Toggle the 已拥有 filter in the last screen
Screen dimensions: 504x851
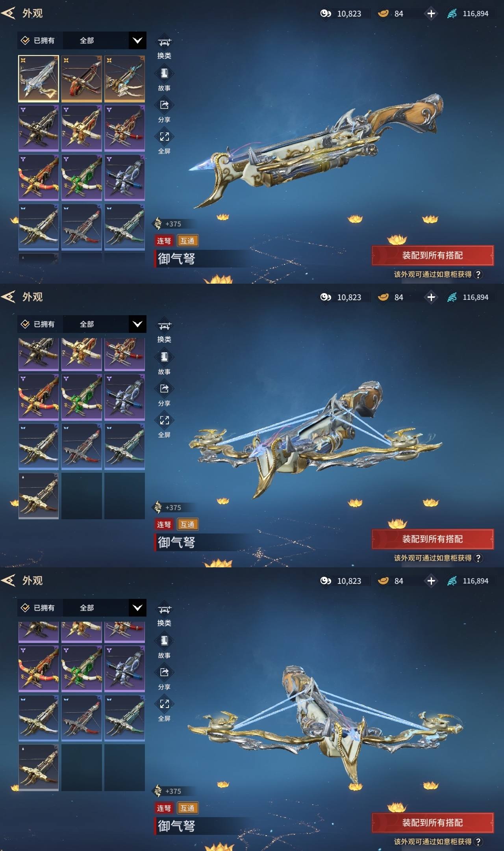coord(38,608)
